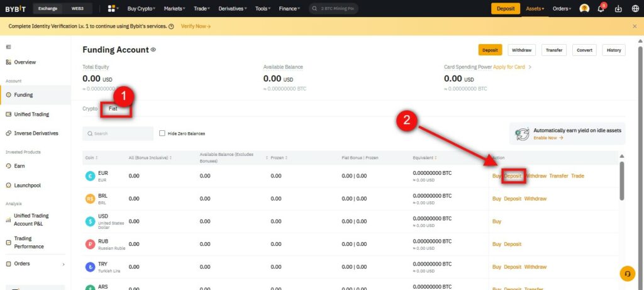This screenshot has width=644, height=290.
Task: Open Buy Crypto dropdown menu
Action: 142,9
